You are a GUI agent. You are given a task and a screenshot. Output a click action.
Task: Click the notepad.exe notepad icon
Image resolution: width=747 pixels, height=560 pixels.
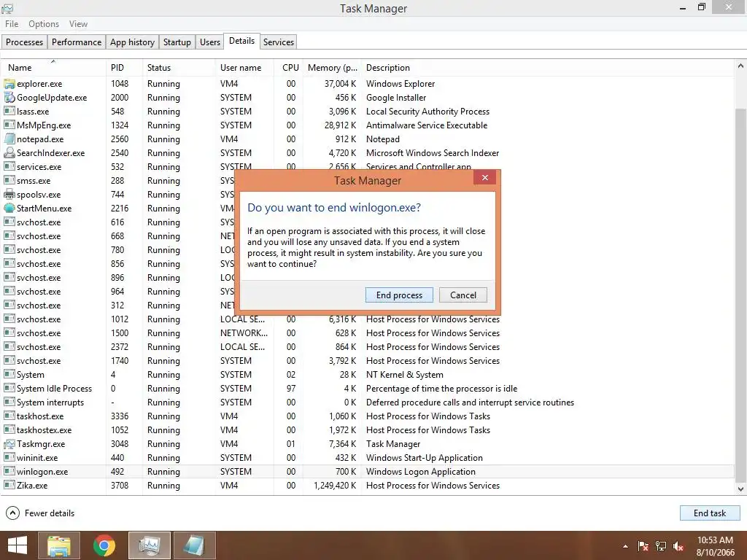tap(9, 139)
